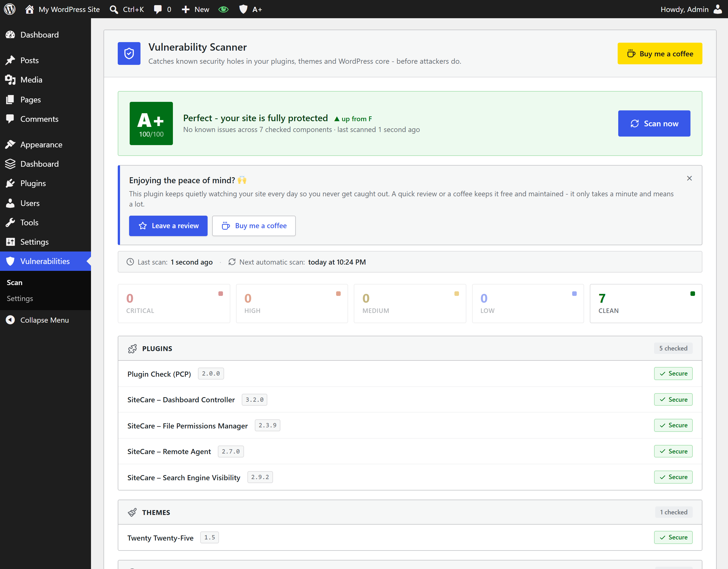Open the Comments menu in sidebar
Image resolution: width=728 pixels, height=569 pixels.
(45, 119)
